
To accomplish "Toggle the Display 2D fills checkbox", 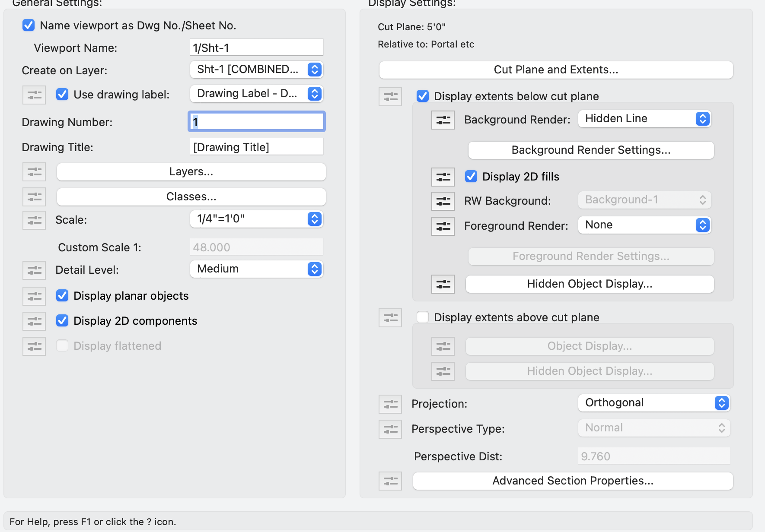I will click(471, 177).
